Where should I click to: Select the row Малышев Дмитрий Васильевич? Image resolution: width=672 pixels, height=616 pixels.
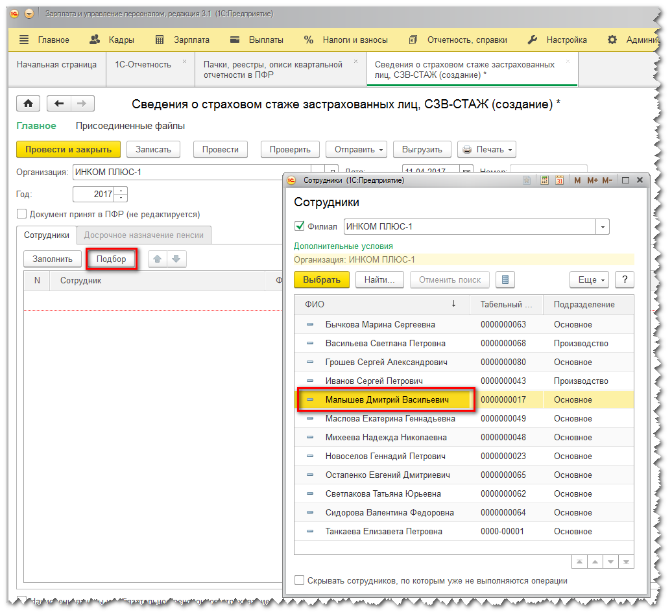(x=464, y=399)
